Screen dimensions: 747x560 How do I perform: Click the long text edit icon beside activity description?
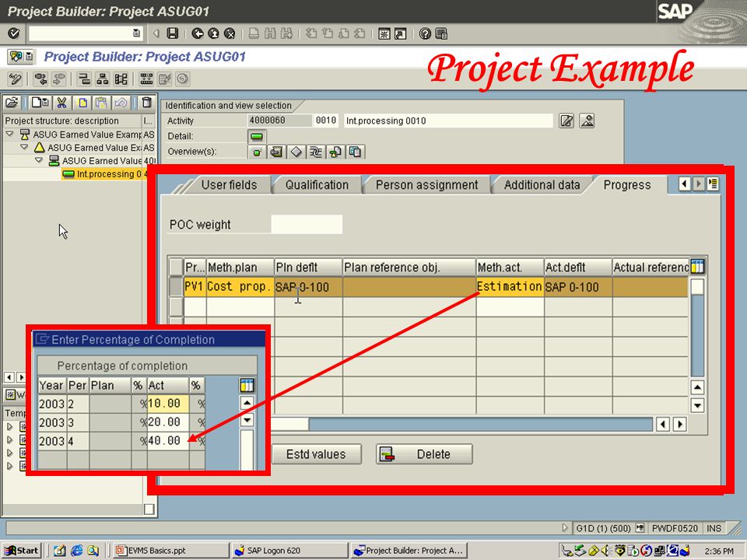click(x=566, y=121)
